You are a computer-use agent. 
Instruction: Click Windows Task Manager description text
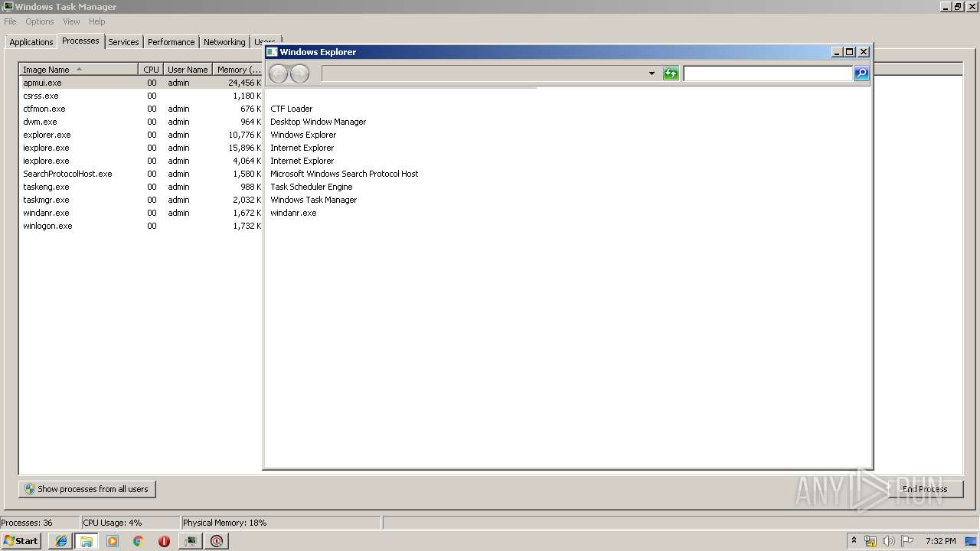313,200
